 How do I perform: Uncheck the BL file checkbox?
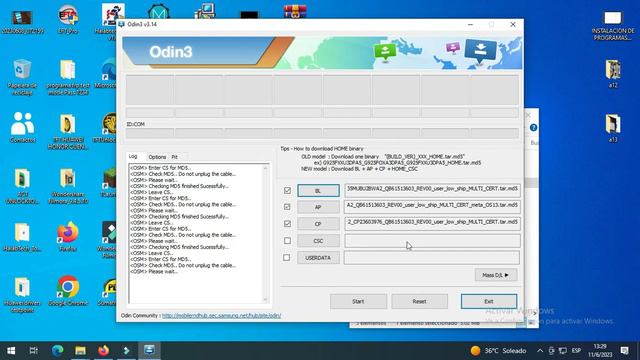click(287, 191)
